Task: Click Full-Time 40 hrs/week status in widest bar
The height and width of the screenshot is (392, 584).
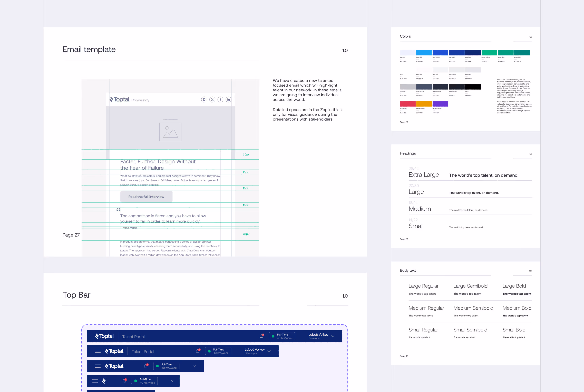Action: [x=282, y=336]
